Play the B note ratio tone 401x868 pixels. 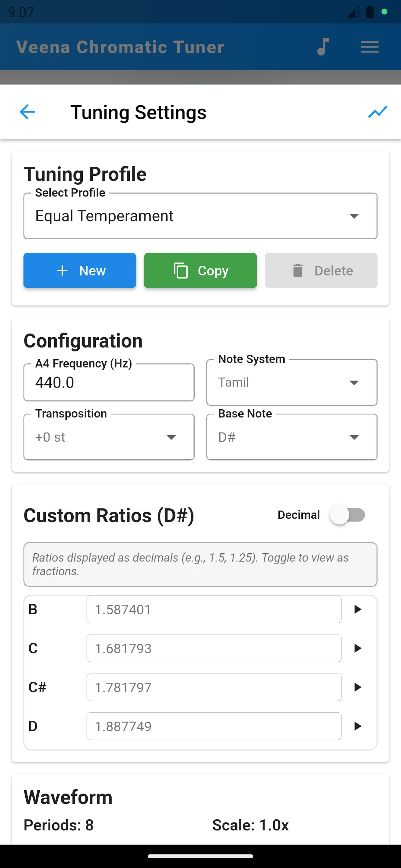pos(358,609)
